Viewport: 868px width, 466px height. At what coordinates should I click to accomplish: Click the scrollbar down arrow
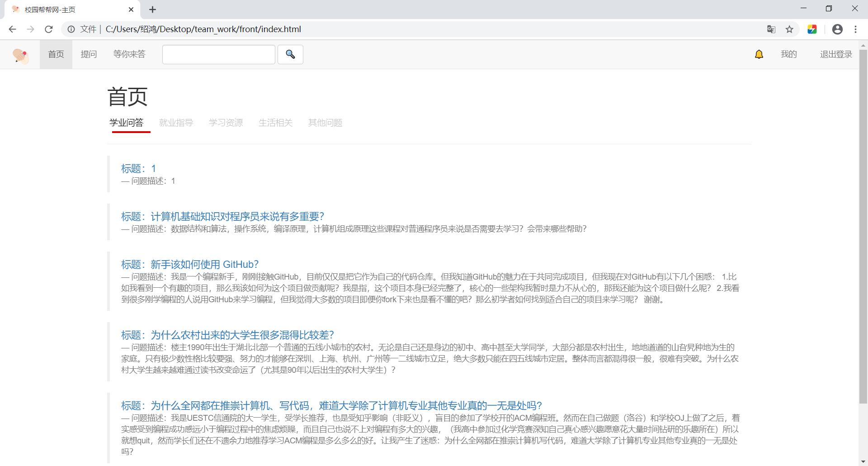coord(863,461)
